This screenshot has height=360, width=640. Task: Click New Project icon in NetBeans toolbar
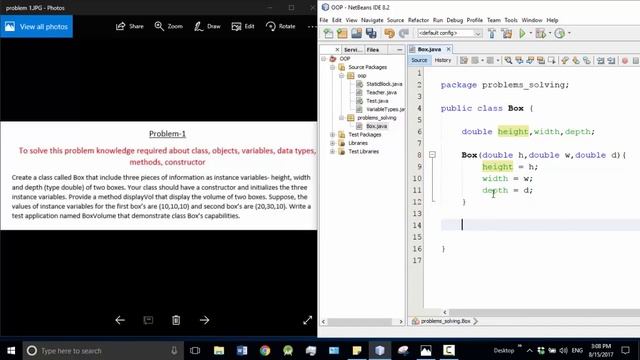tap(342, 33)
